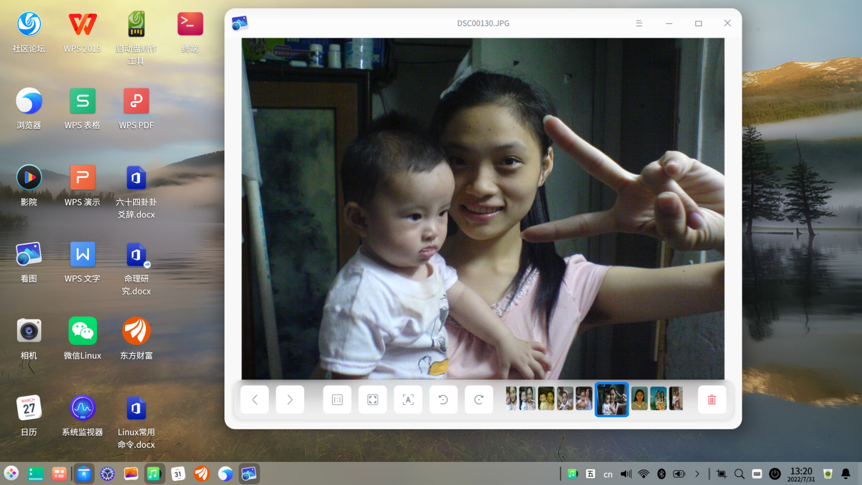Rotate image clockwise
Viewport: 862px width, 485px height.
[x=478, y=400]
